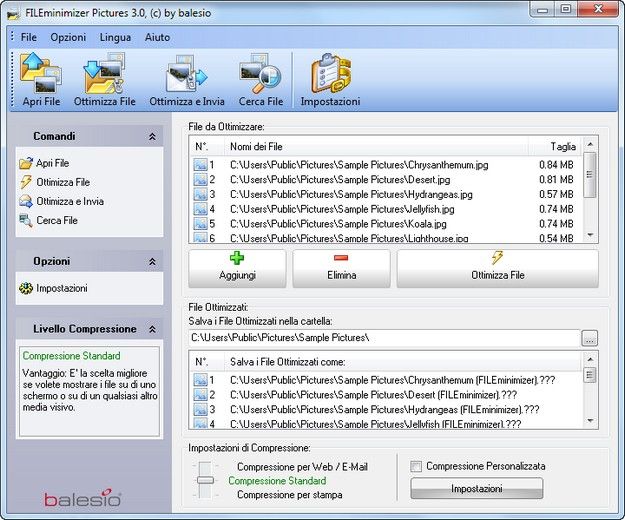Collapse the Opzioni sidebar panel
The image size is (625, 520).
[x=152, y=262]
